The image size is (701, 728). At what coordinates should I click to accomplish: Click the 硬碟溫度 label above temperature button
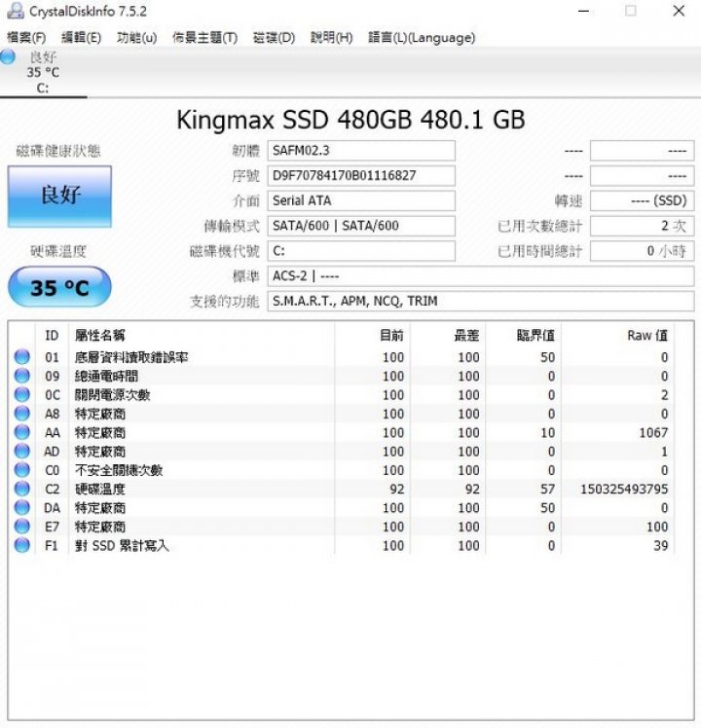[x=58, y=251]
